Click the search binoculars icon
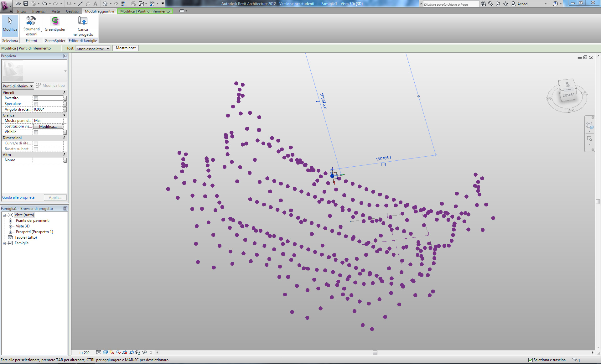This screenshot has width=601, height=364. [x=483, y=4]
